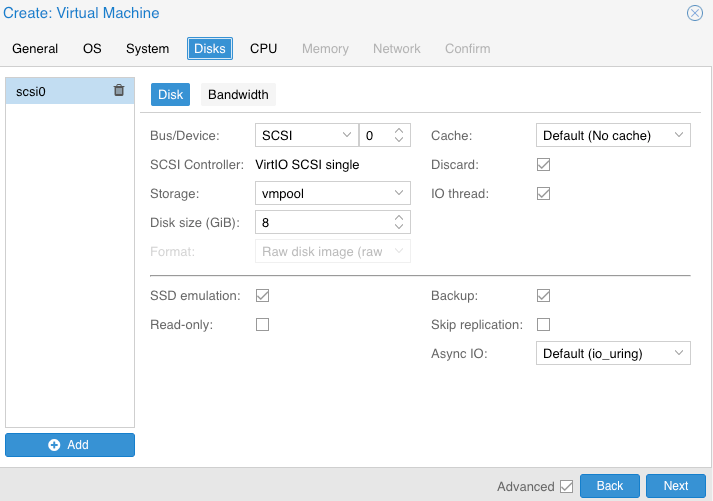Click the VirtIO SCSI single text

click(307, 165)
